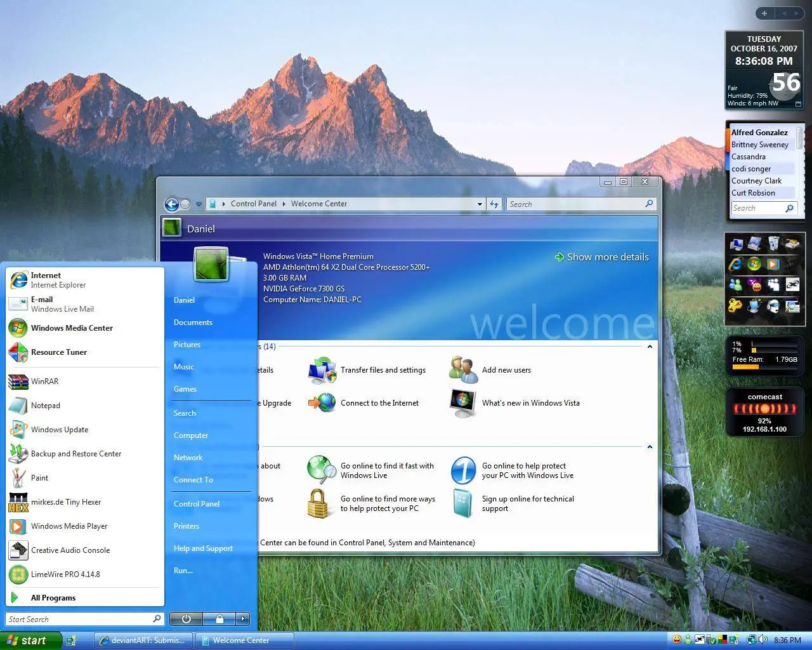Select Courtney Clark in contacts gadget
This screenshot has width=812, height=650.
tap(761, 181)
